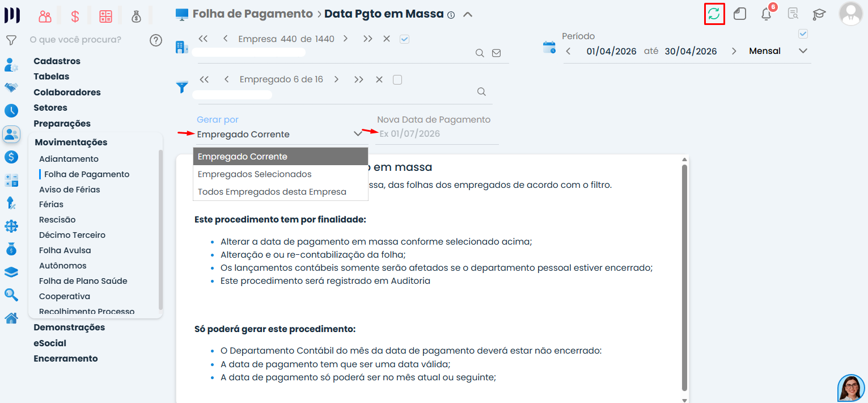Image resolution: width=868 pixels, height=403 pixels.
Task: Click the red dollar sign icon
Action: (75, 16)
